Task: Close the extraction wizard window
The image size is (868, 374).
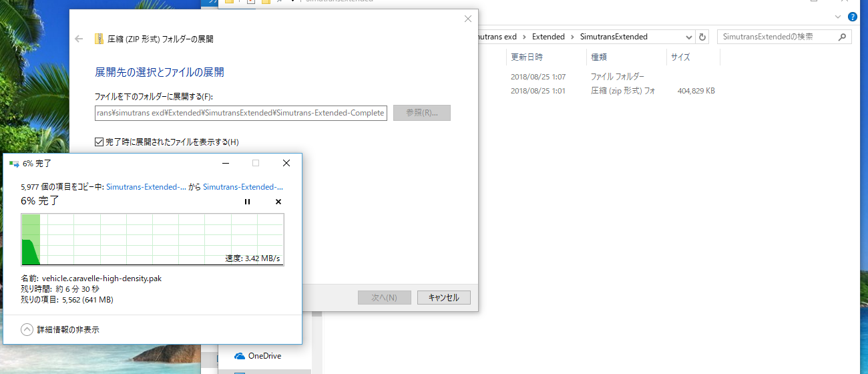Action: tap(468, 19)
